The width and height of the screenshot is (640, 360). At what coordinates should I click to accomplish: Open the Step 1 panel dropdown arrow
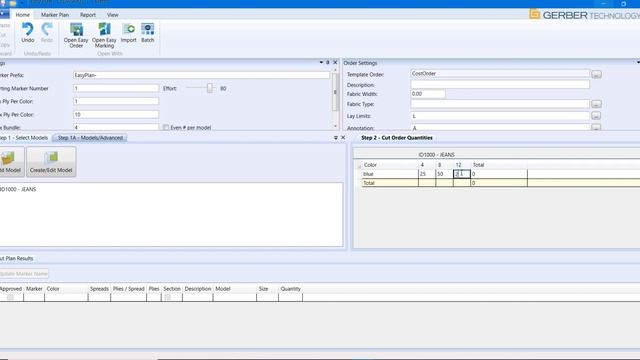336,138
